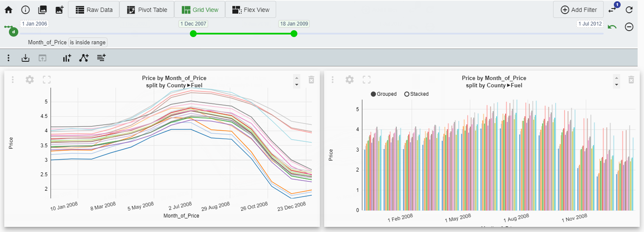The image size is (644, 232).
Task: Click the add image icon
Action: (59, 9)
